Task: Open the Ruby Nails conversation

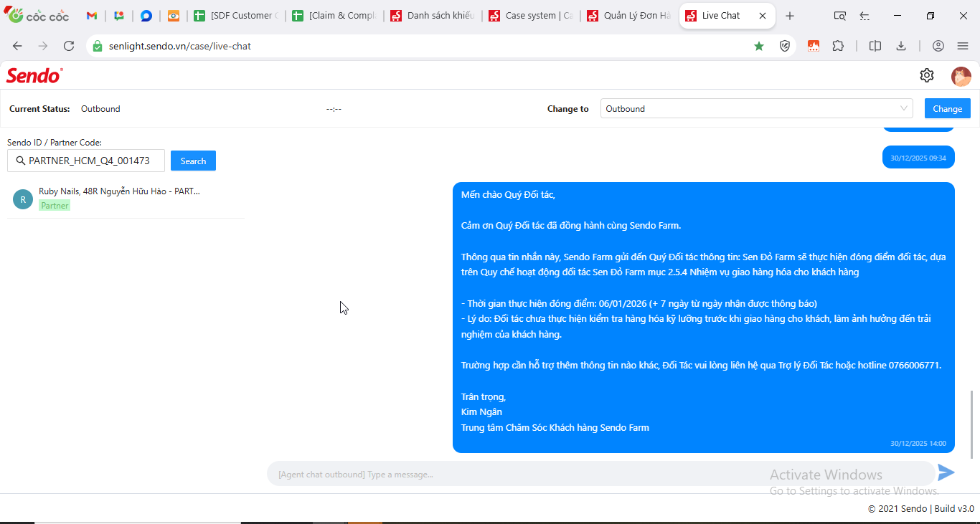Action: pyautogui.click(x=126, y=199)
